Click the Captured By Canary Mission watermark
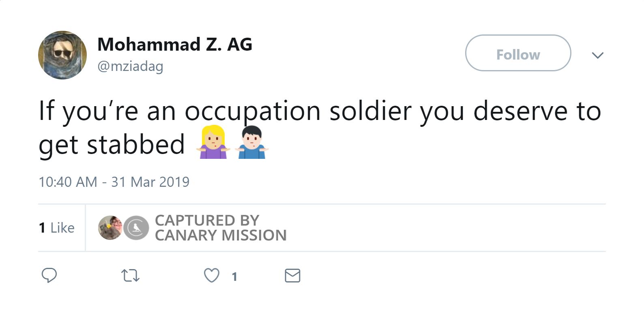Screen dimensions: 644x310 click(x=220, y=228)
